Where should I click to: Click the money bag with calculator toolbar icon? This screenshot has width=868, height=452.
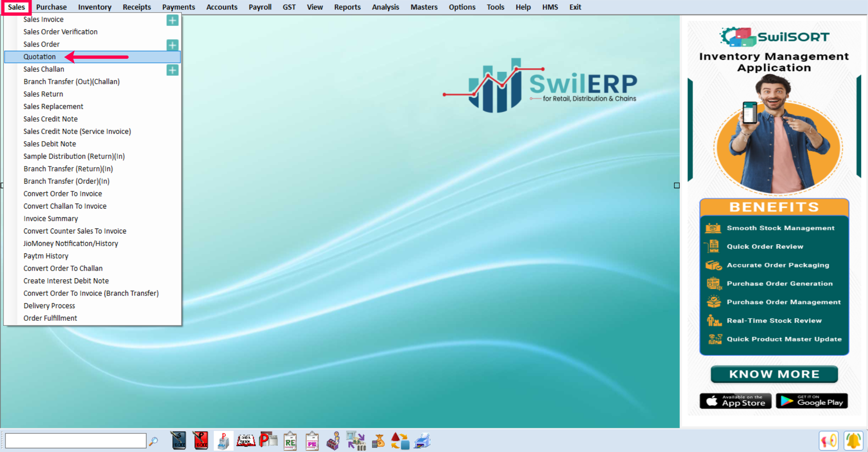pos(378,441)
